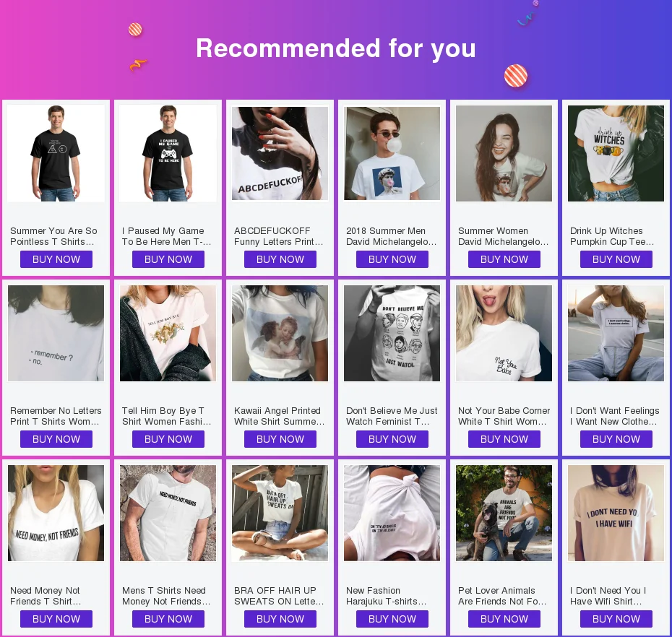Click the Recommended for you heading
The image size is (672, 637).
click(x=336, y=48)
